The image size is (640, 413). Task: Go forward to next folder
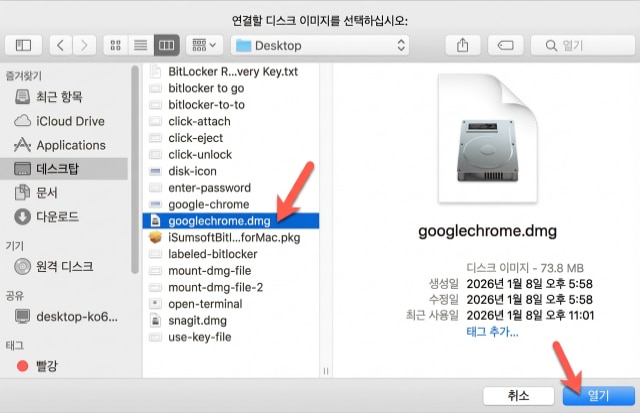[84, 45]
